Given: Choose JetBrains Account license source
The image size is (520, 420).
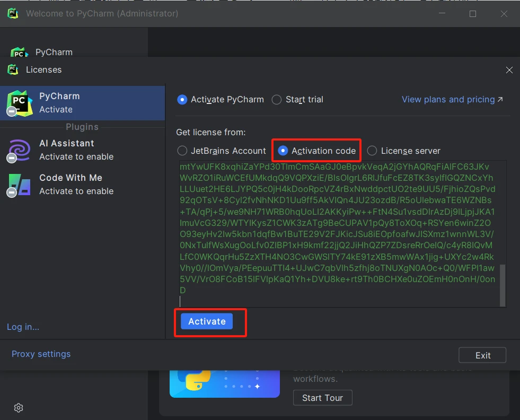Looking at the screenshot, I should [182, 151].
